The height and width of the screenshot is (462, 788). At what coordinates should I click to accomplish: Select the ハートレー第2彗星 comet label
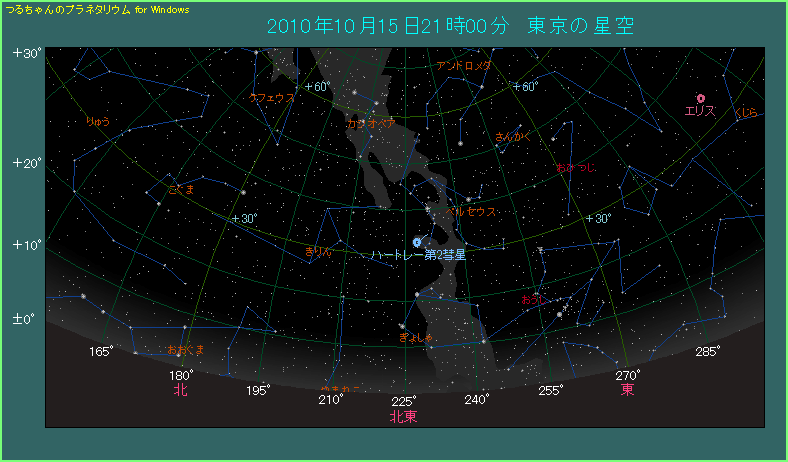[418, 256]
